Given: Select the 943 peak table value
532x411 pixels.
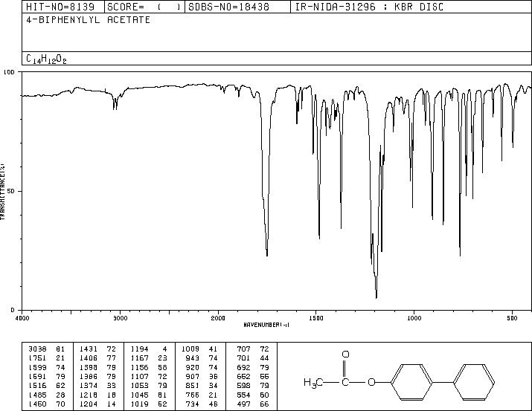Looking at the screenshot, I should (202, 358).
